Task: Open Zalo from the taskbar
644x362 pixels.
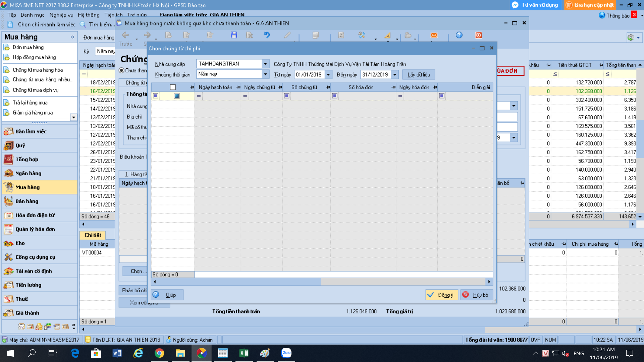Action: click(x=286, y=353)
